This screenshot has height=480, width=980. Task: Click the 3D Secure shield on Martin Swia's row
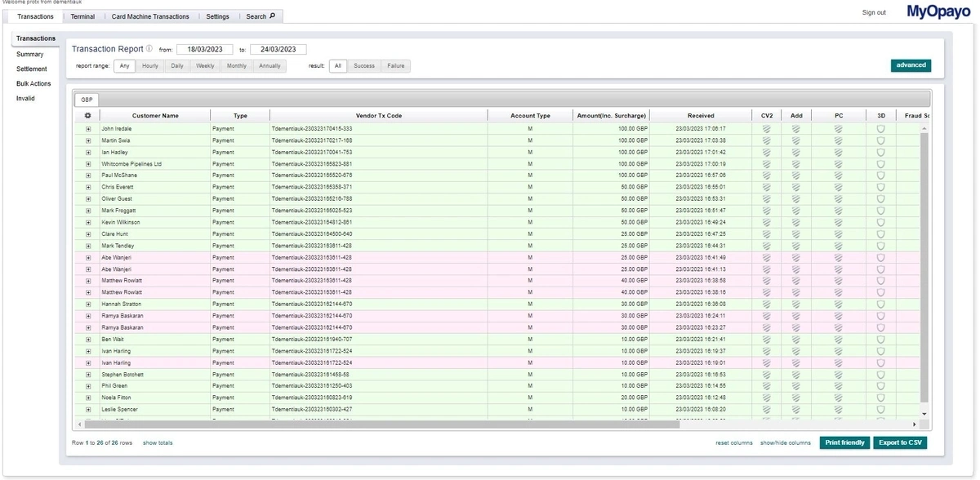click(880, 140)
